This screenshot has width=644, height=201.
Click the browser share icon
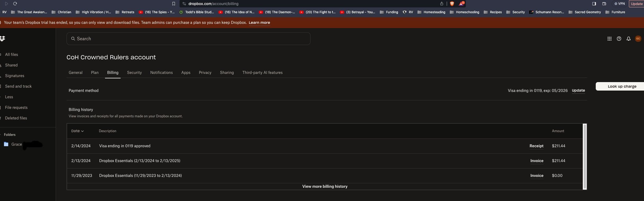441,4
